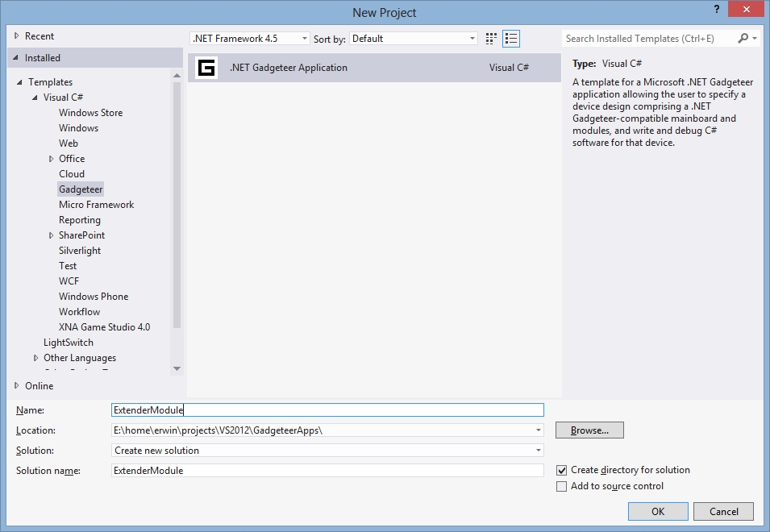
Task: Collapse the Installed section
Action: 16,58
